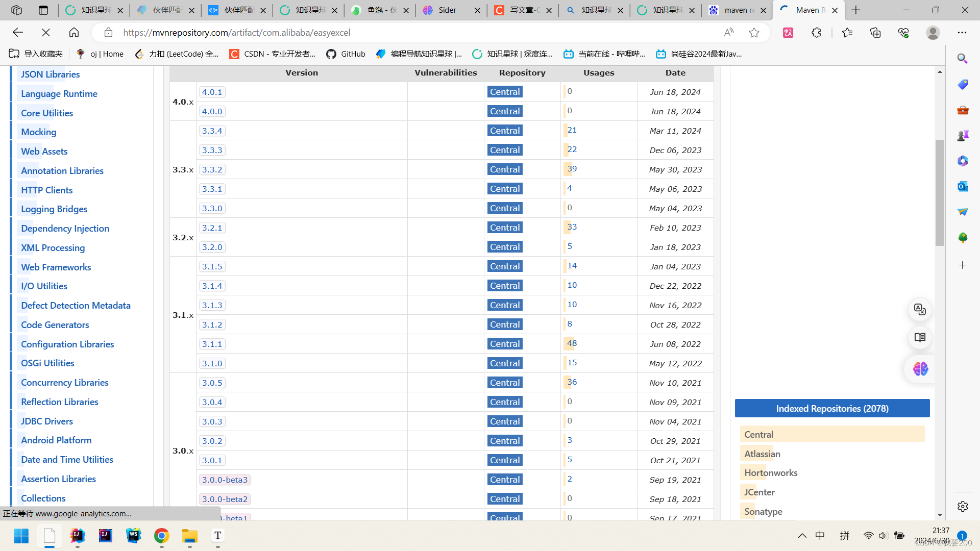Screen dimensions: 980x551
Task: Open browser settings and more menu
Action: (962, 33)
